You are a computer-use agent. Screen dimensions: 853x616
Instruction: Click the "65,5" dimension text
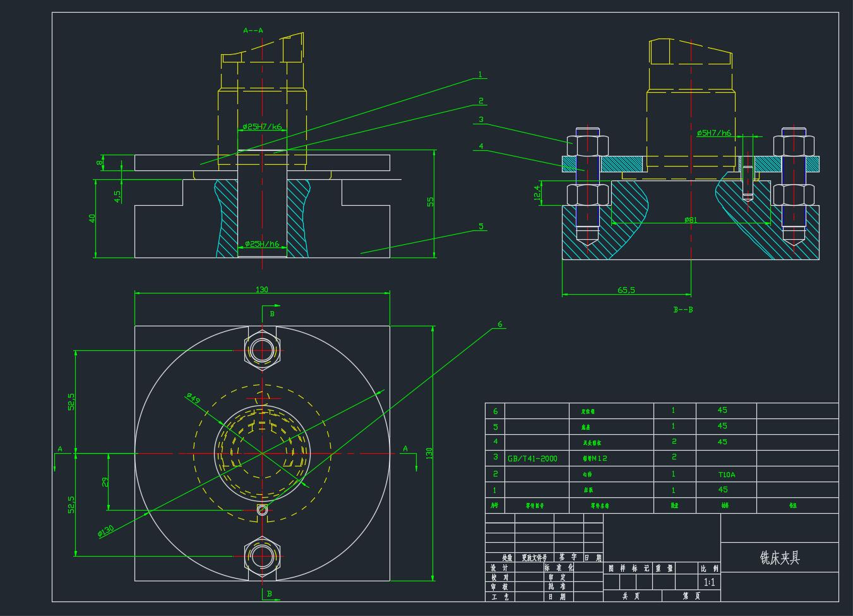tap(626, 290)
